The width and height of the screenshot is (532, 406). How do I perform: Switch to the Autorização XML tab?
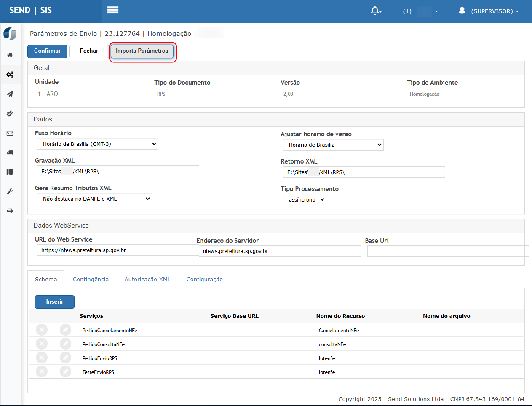147,280
